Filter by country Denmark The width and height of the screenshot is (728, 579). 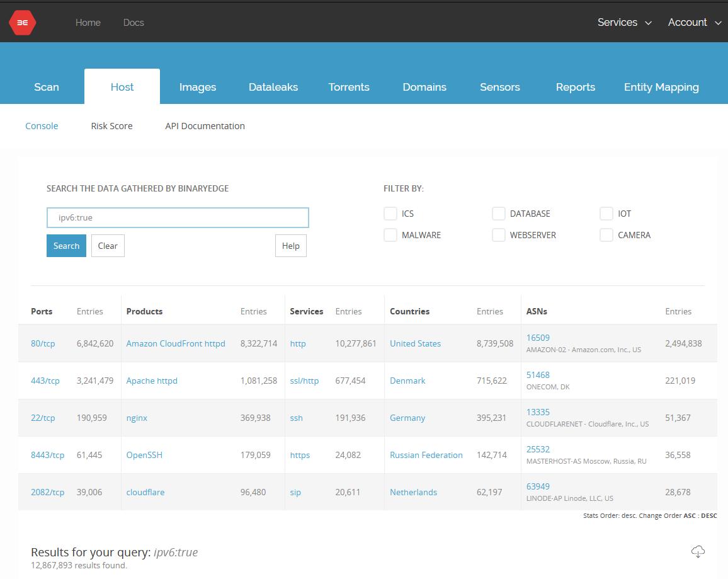pyautogui.click(x=407, y=381)
